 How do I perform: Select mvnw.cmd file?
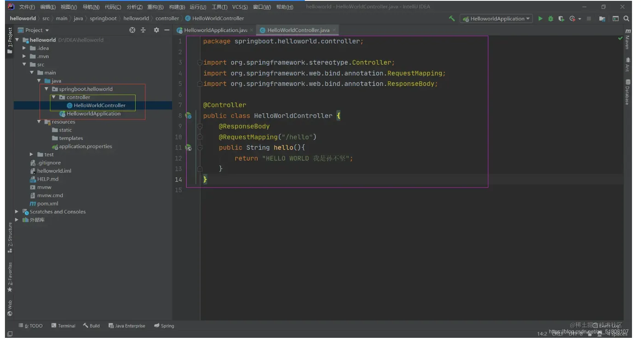tap(50, 196)
